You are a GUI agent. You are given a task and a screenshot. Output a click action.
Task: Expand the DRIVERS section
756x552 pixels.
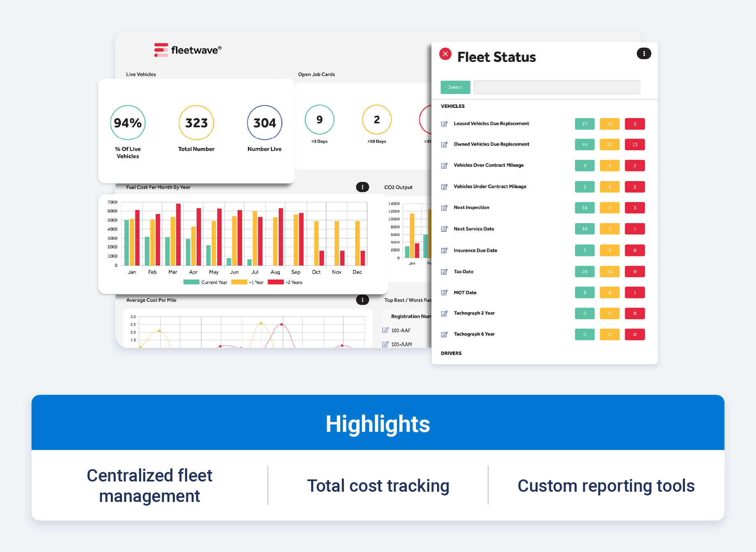[x=451, y=353]
